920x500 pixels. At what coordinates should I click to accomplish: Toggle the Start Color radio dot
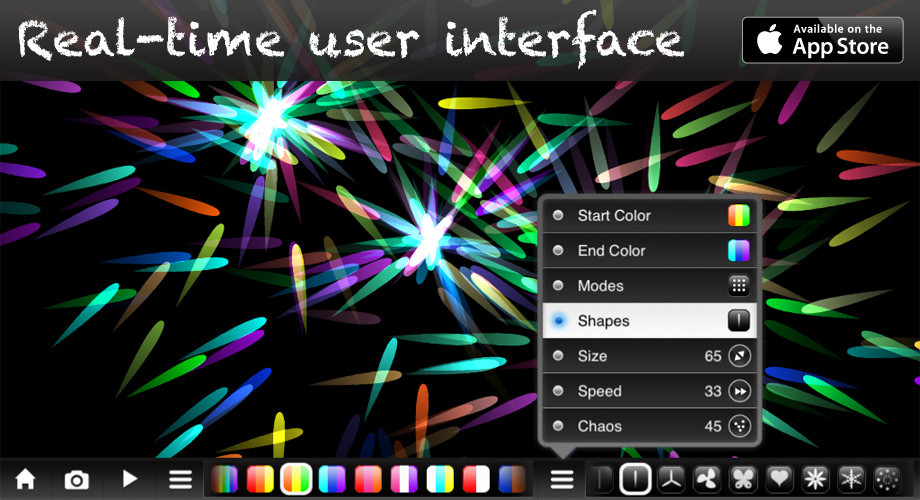click(x=558, y=215)
